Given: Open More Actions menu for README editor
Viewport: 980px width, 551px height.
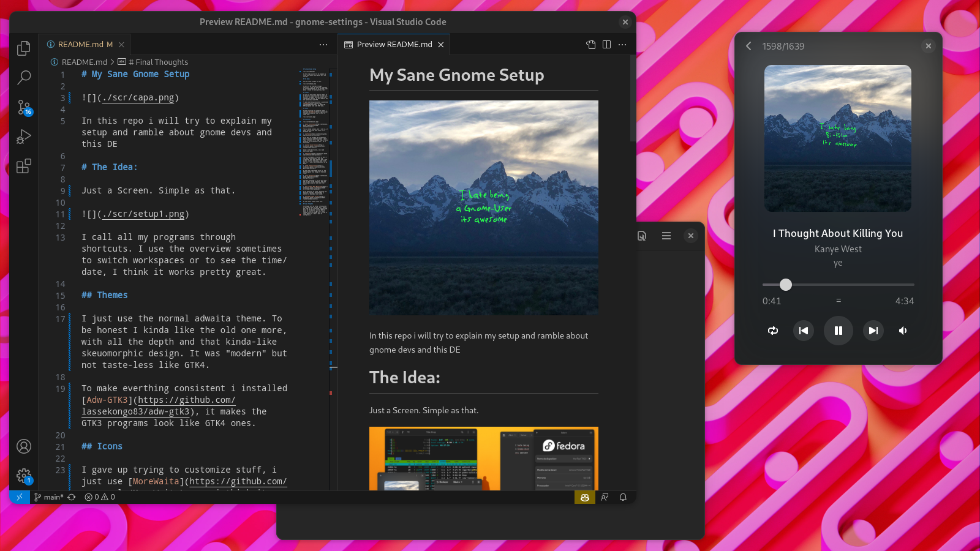Looking at the screenshot, I should 323,45.
